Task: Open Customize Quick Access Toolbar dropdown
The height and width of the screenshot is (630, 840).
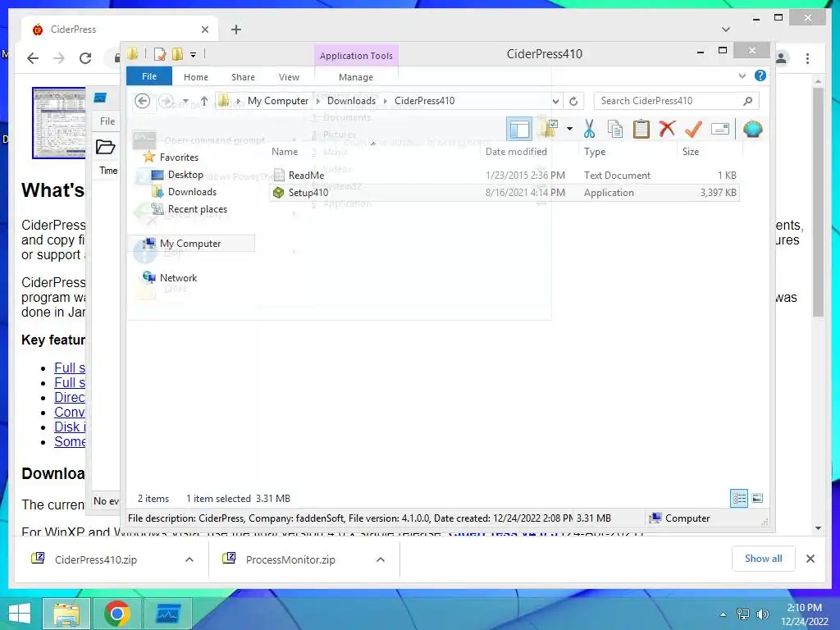Action: (x=193, y=55)
